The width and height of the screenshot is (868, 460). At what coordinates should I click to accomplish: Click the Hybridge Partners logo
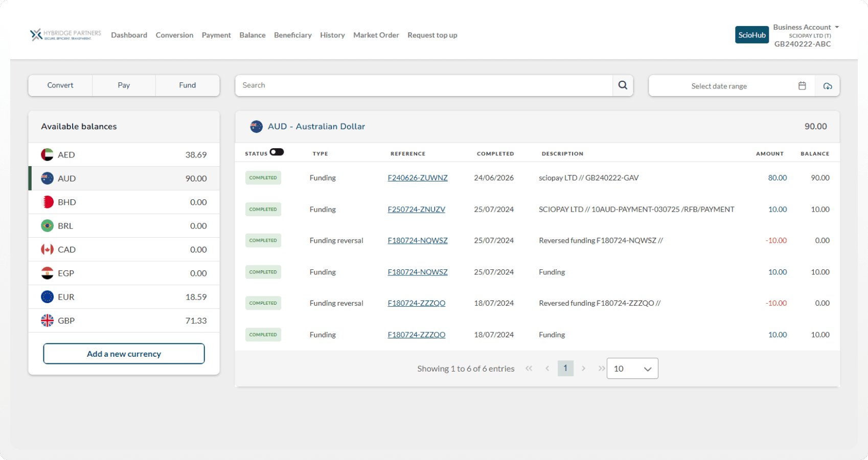[65, 35]
